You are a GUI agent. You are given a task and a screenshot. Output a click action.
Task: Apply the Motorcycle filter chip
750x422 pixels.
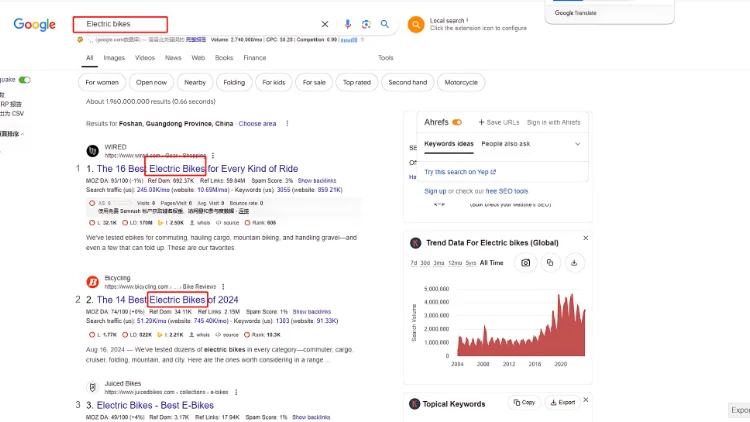[461, 82]
